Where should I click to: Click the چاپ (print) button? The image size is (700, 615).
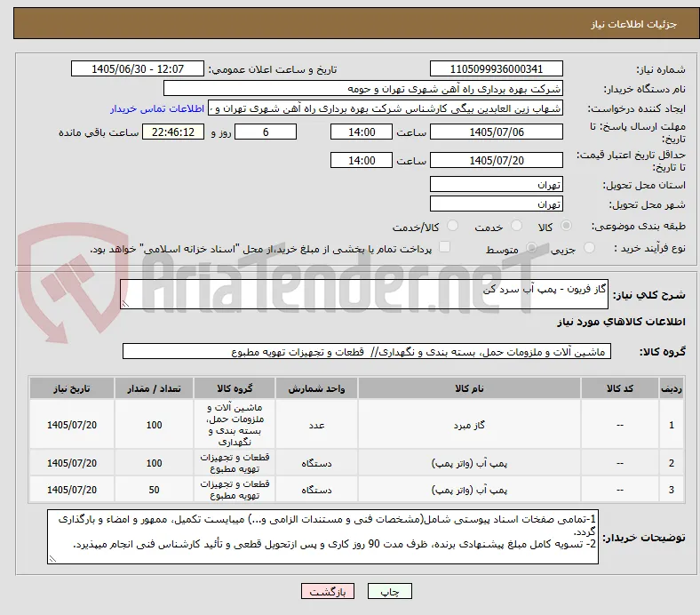[389, 591]
